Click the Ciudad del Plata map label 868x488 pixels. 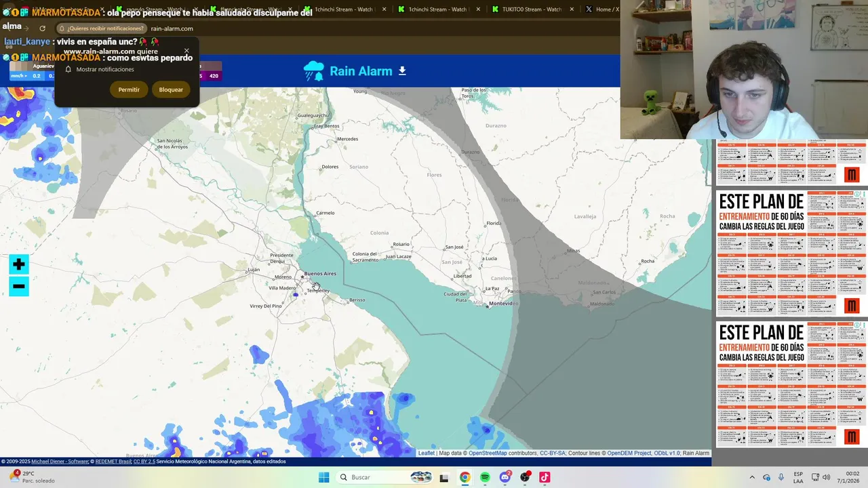pyautogui.click(x=455, y=297)
